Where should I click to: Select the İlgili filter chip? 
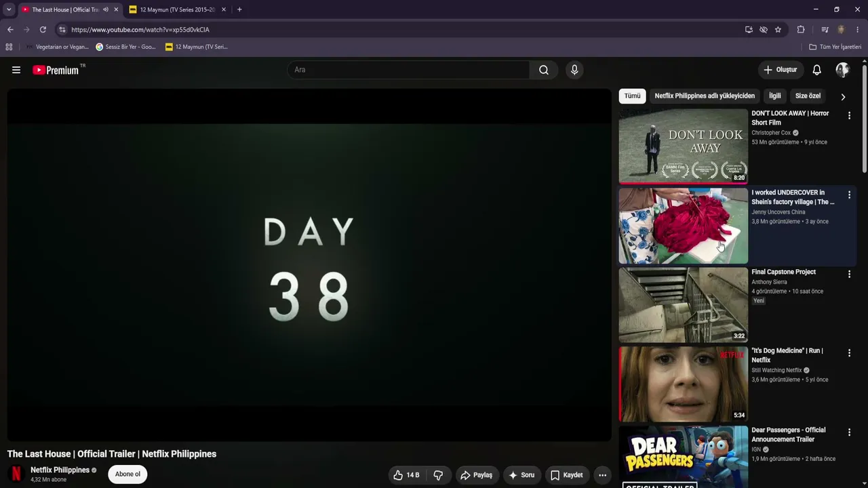pos(775,96)
